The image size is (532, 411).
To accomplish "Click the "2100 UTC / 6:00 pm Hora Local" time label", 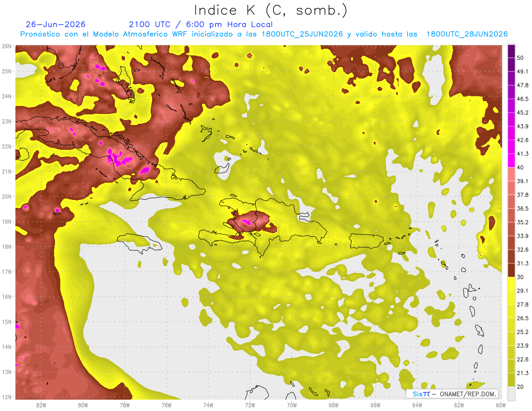I will pos(201,24).
